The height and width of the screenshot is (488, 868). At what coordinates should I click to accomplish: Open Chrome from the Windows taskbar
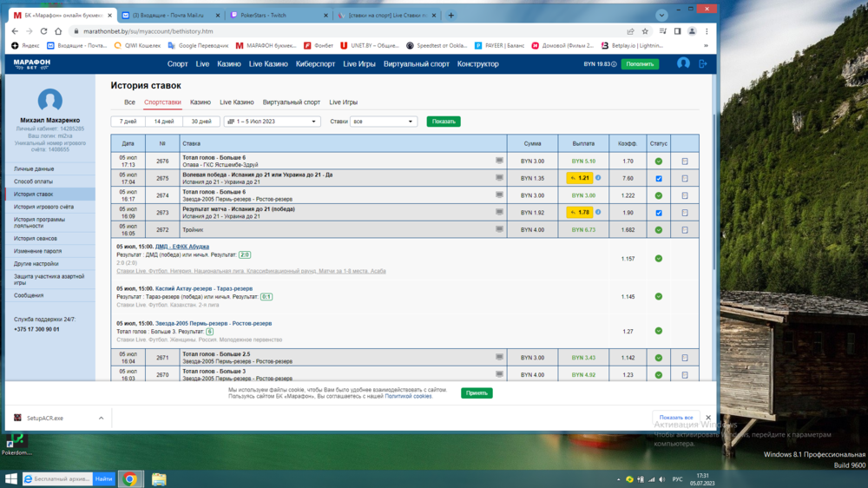129,478
